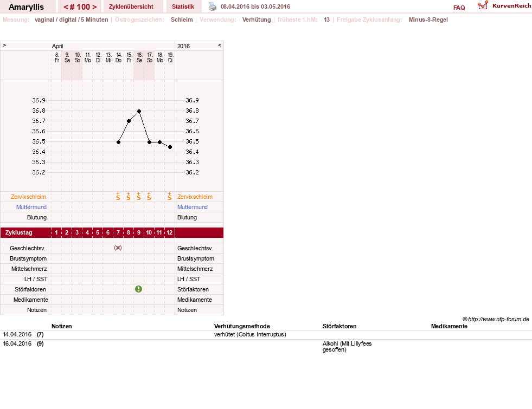This screenshot has height=409, width=532.
Task: Open the http://www.nfp-forum.de link
Action: 498,319
